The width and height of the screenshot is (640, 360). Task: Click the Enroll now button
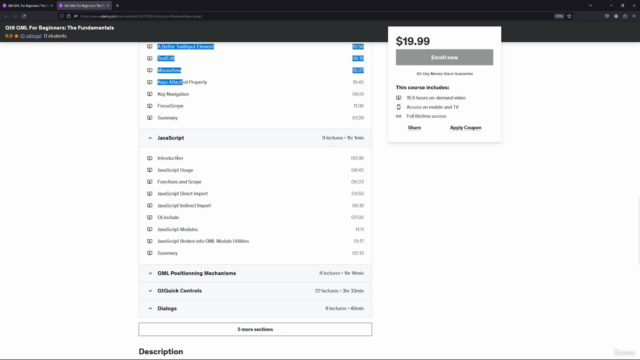pos(444,57)
